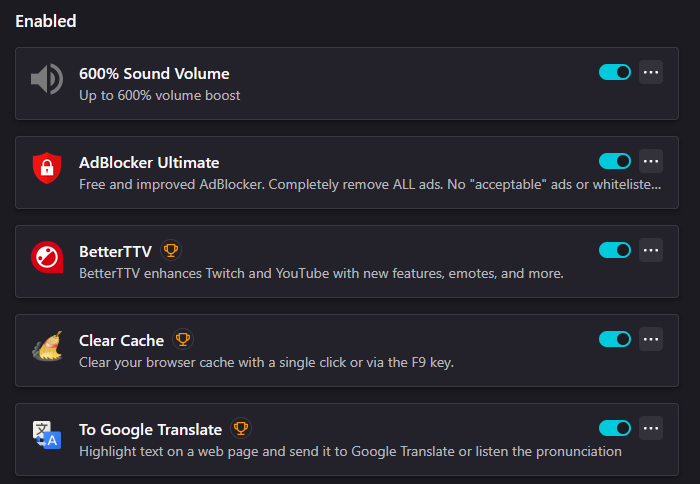This screenshot has width=700, height=484.
Task: Disable the Clear Cache toggle switch
Action: pyautogui.click(x=615, y=339)
